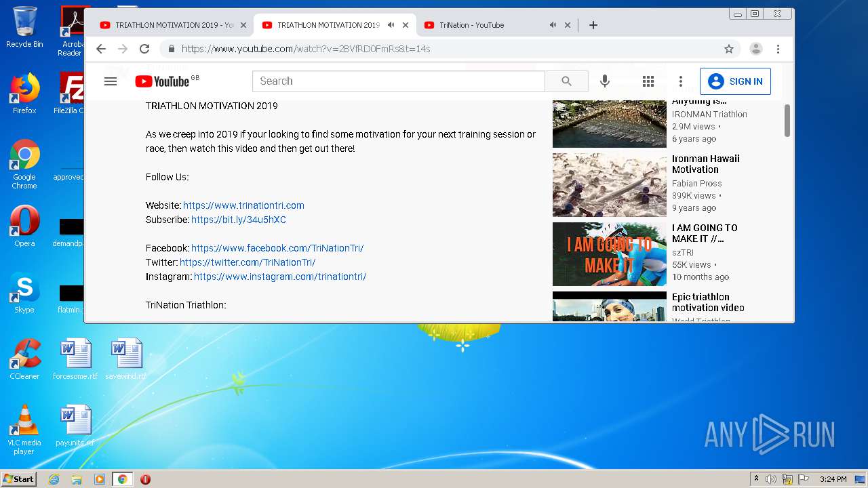
Task: Click the Ironman Hawaii Motivation title
Action: pyautogui.click(x=706, y=164)
